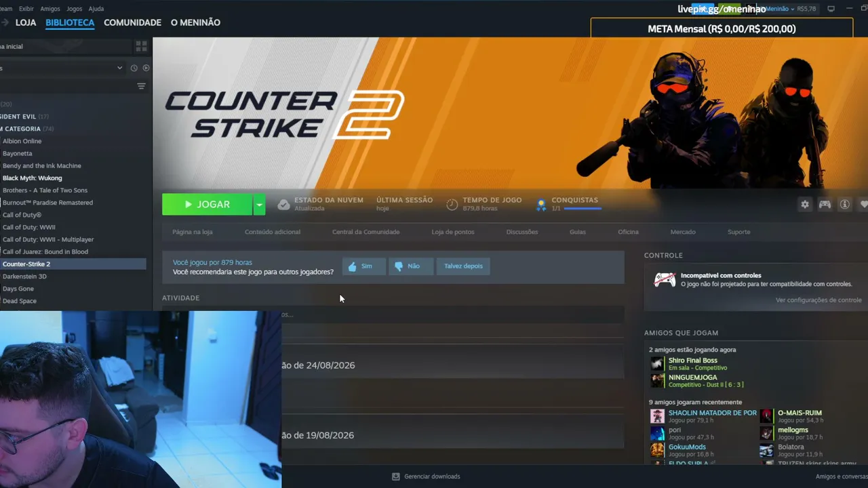
Task: Open Conteúdo adicional link
Action: 273,232
